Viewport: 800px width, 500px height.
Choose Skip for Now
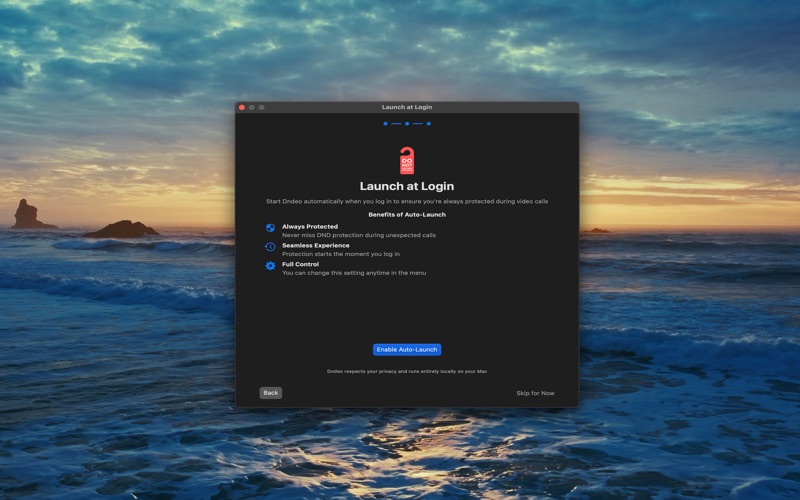click(x=535, y=393)
